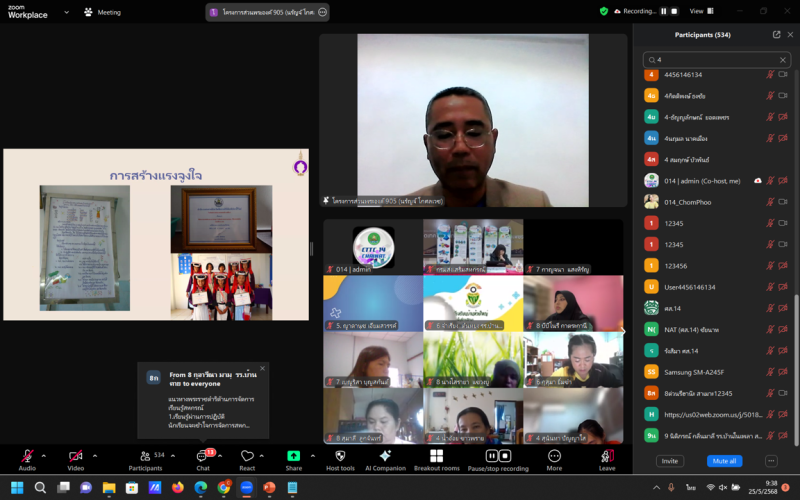Open the More options menu
The height and width of the screenshot is (500, 800).
pos(554,460)
